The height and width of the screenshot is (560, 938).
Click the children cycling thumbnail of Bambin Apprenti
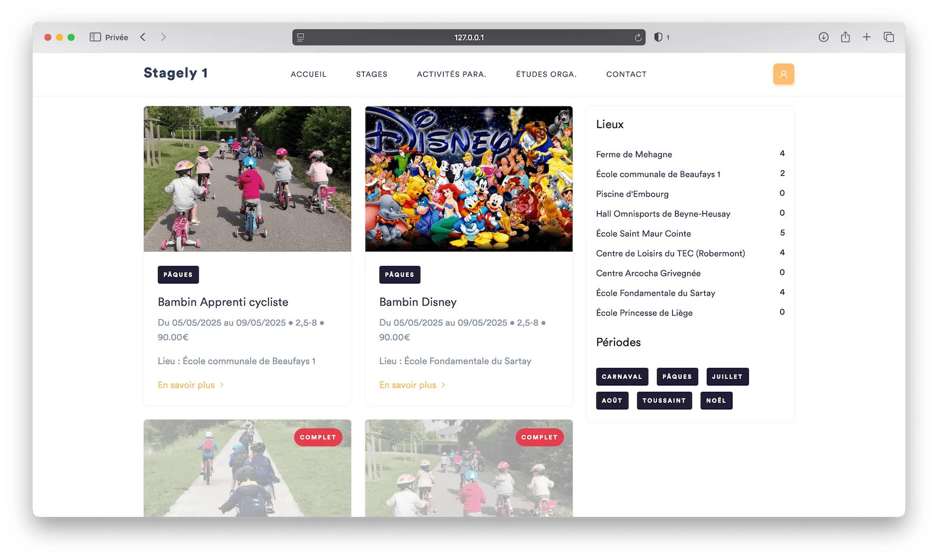[247, 179]
